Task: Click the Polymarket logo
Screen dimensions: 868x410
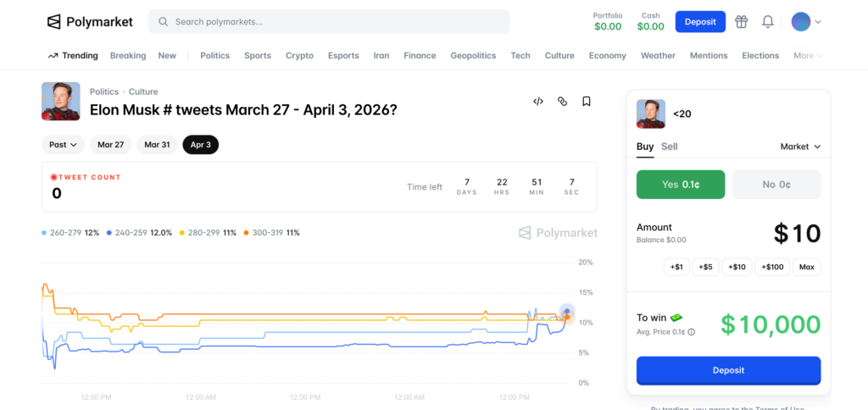Action: point(90,21)
